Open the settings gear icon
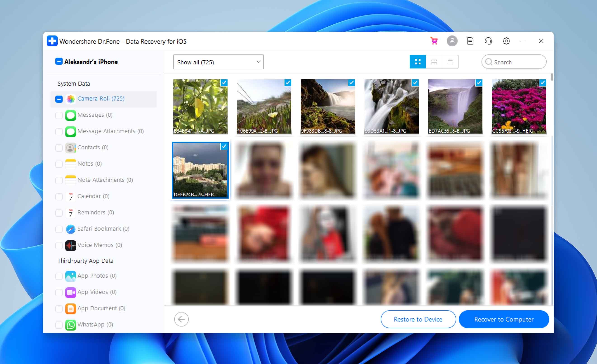The image size is (597, 364). tap(506, 41)
